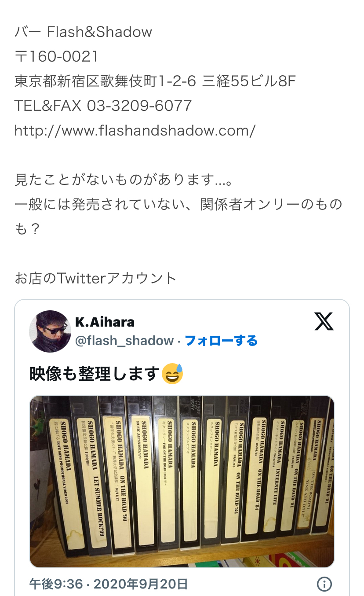Tap the TEL&FAX 03-3209-6077 number
The height and width of the screenshot is (596, 364).
pyautogui.click(x=103, y=106)
